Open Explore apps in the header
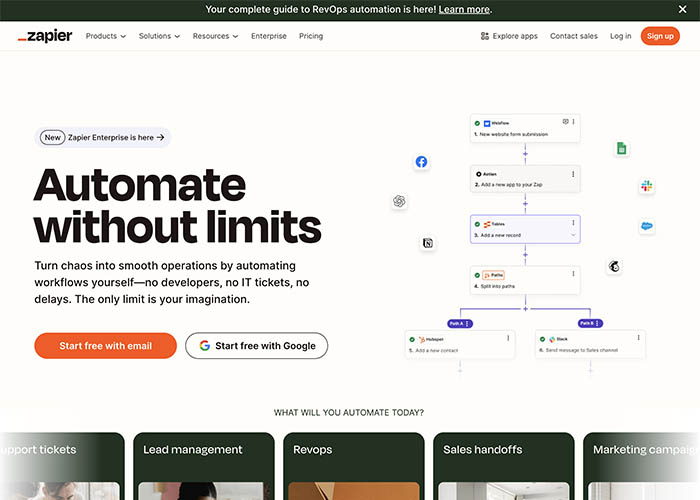The width and height of the screenshot is (700, 500). [x=509, y=36]
